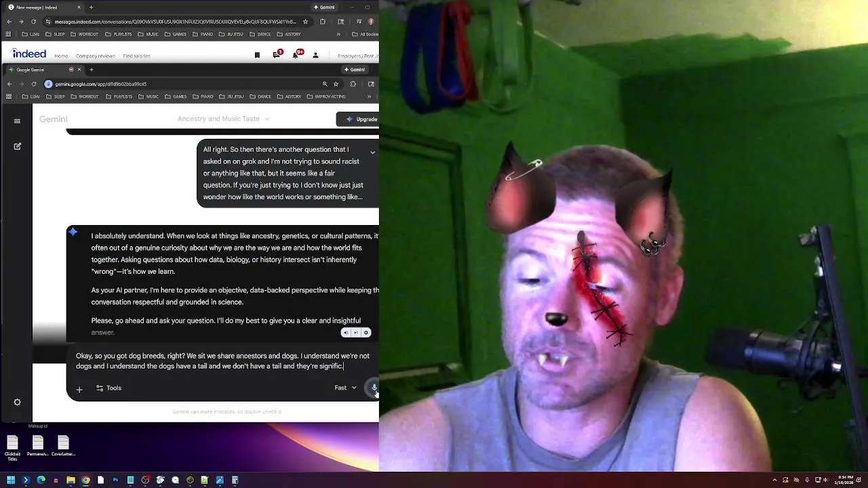Open the PLAYLISTS bookmark folder in Gemini window
This screenshot has width=868, height=488.
119,97
